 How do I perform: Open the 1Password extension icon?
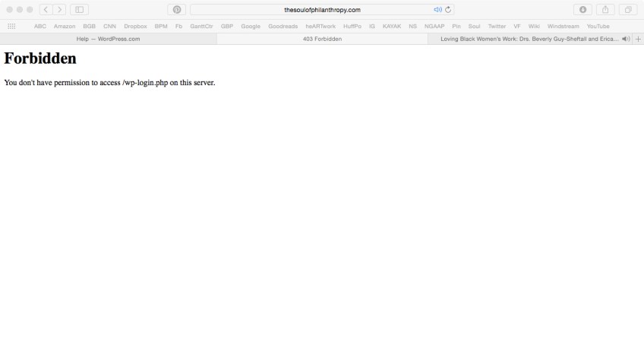tap(176, 10)
